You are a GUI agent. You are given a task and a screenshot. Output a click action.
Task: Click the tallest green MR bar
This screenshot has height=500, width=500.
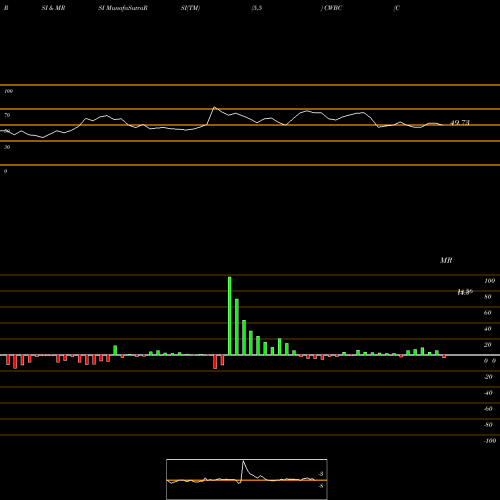click(x=230, y=316)
